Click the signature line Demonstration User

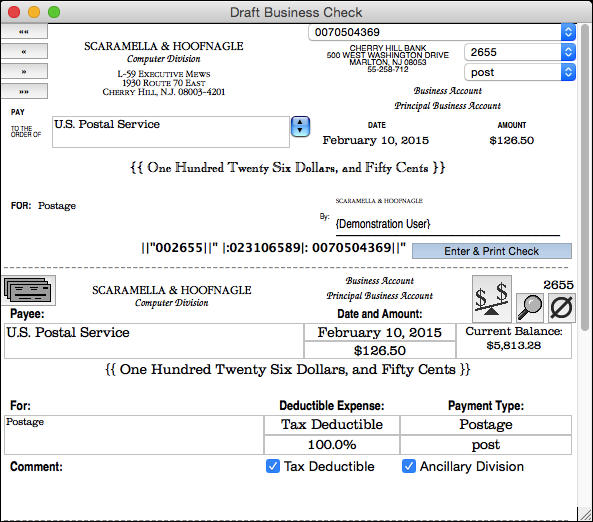point(383,224)
